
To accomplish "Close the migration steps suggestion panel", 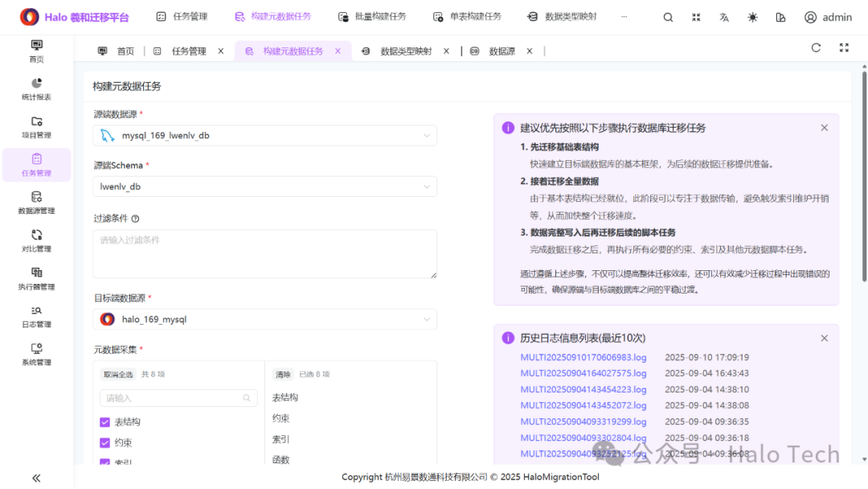I will pyautogui.click(x=825, y=128).
